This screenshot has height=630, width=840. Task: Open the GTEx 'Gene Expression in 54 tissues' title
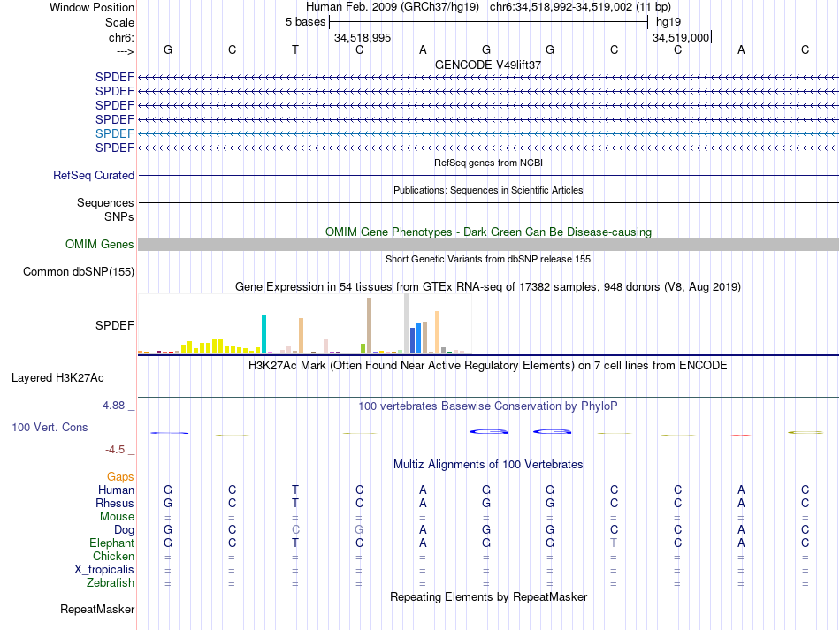pyautogui.click(x=488, y=287)
